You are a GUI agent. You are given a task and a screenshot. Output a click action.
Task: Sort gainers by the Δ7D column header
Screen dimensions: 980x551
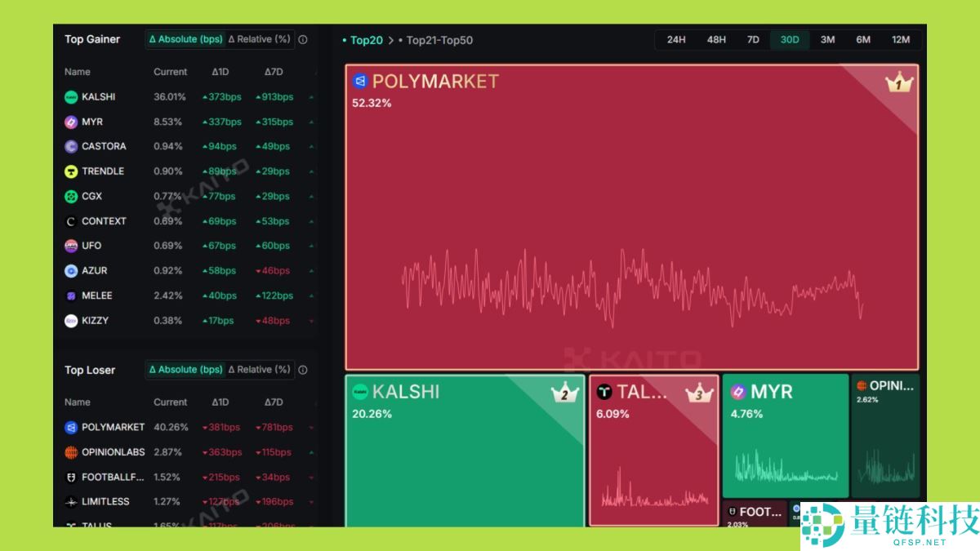[x=273, y=72]
